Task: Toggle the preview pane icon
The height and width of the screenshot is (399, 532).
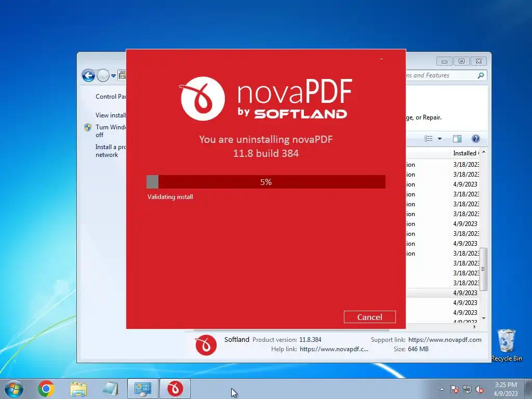Action: coord(457,138)
